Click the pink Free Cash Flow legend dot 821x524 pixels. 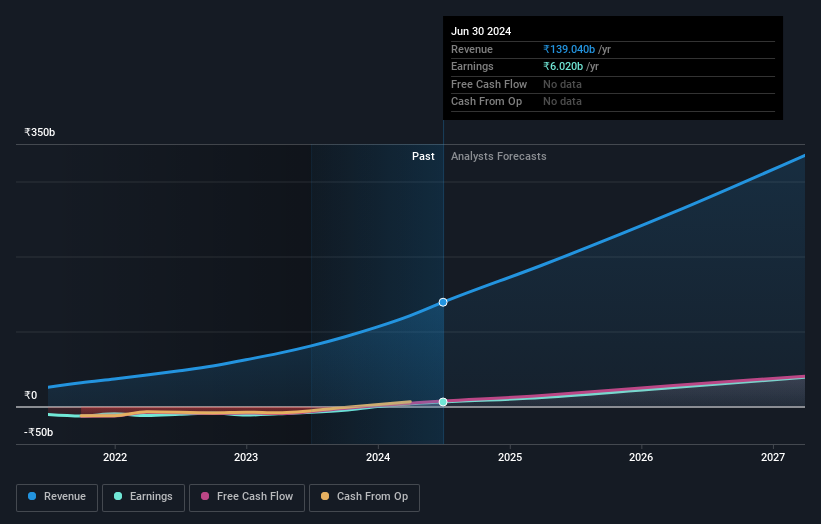point(205,496)
